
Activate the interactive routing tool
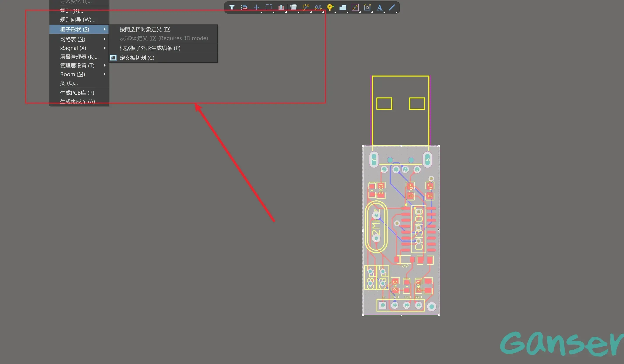coord(306,7)
